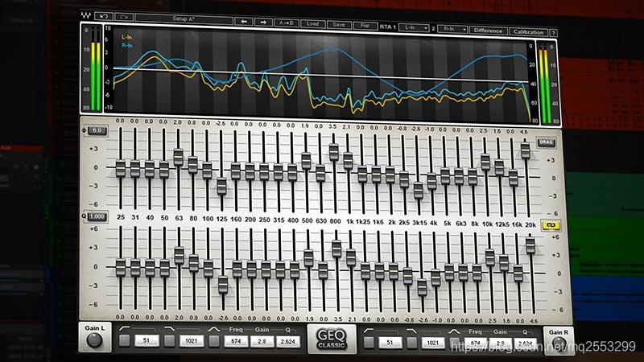Click left bell Gain field 2.8
Image resolution: width=644 pixels, height=362 pixels.
coord(262,341)
